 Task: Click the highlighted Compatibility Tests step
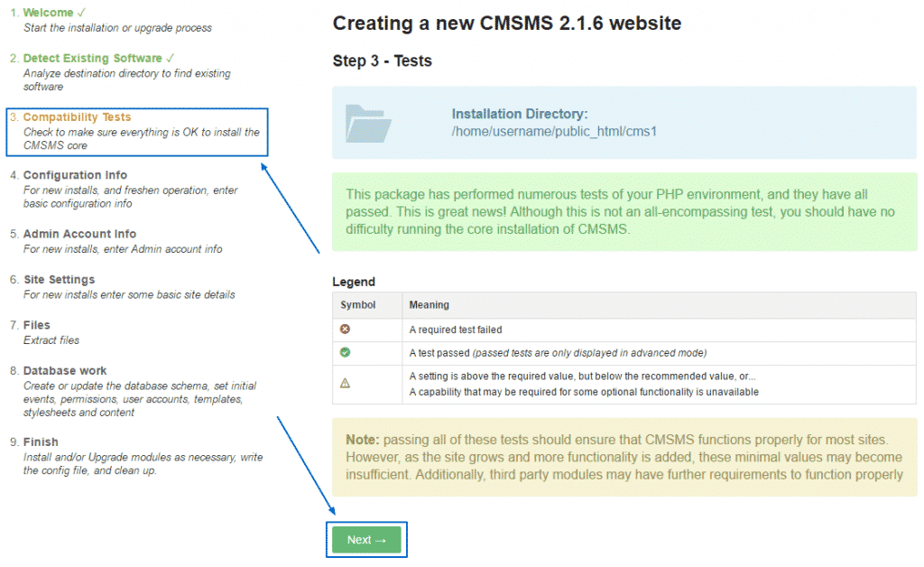[x=81, y=116]
